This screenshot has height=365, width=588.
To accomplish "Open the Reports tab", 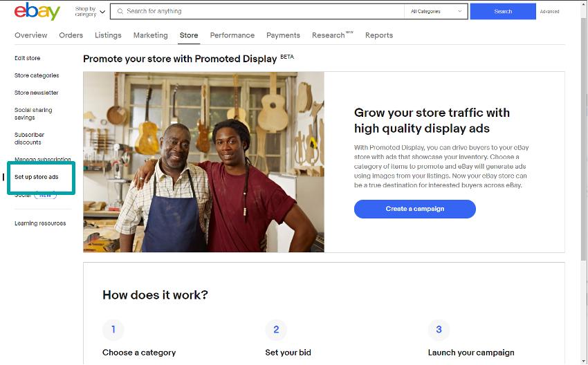I will coord(379,35).
